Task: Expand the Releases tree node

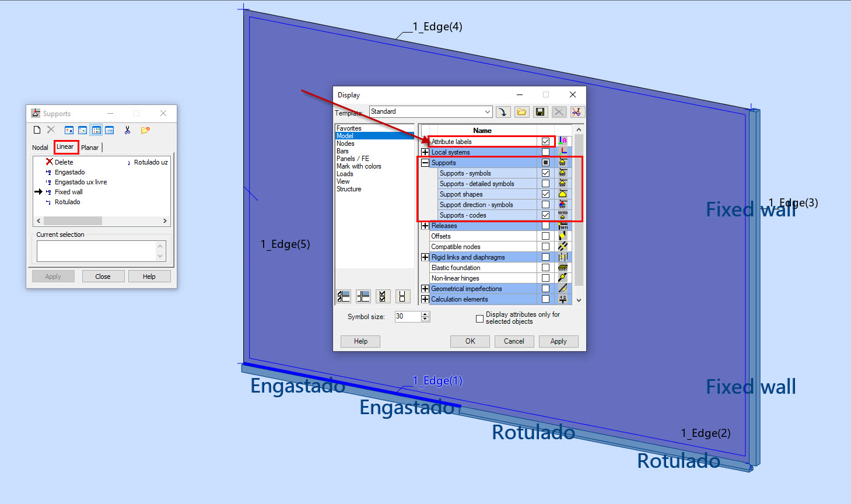Action: pos(425,225)
